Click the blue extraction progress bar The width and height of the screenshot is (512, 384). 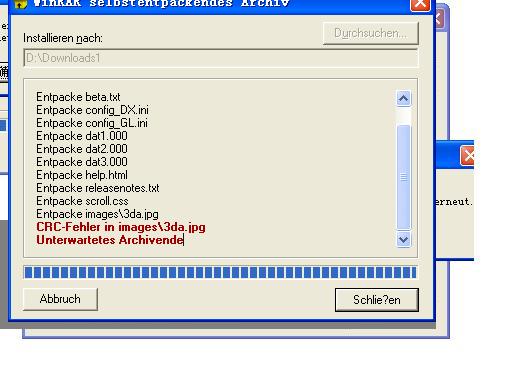[x=220, y=272]
